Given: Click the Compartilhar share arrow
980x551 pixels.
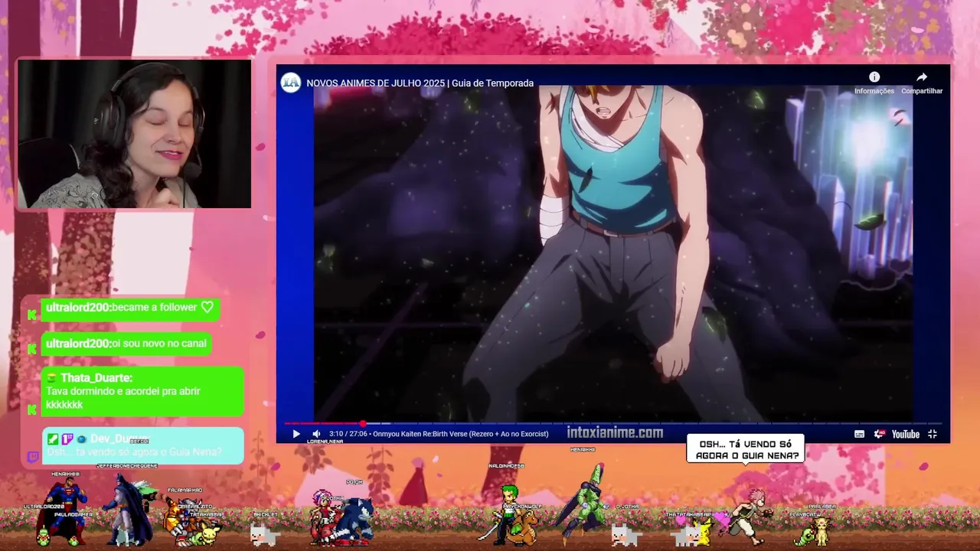Looking at the screenshot, I should point(922,77).
